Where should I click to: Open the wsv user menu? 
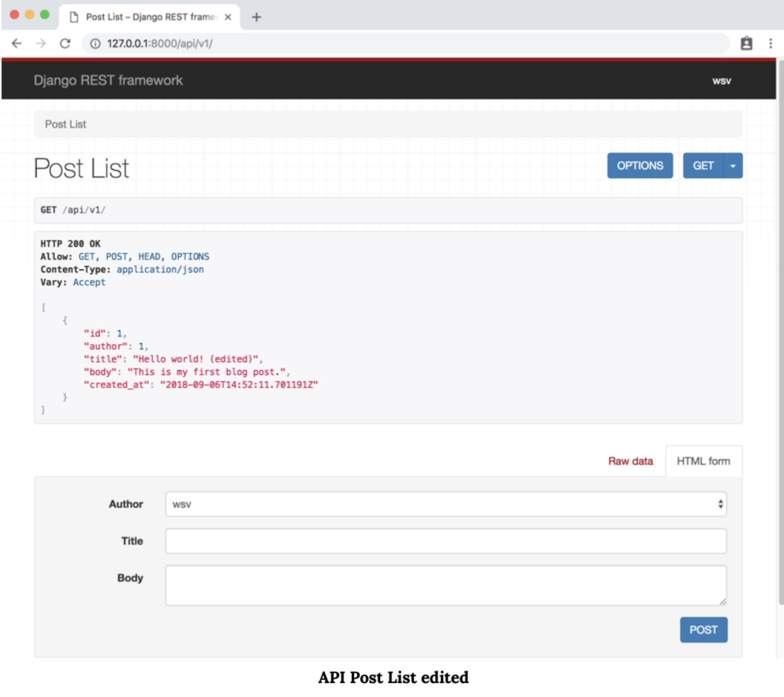(721, 81)
